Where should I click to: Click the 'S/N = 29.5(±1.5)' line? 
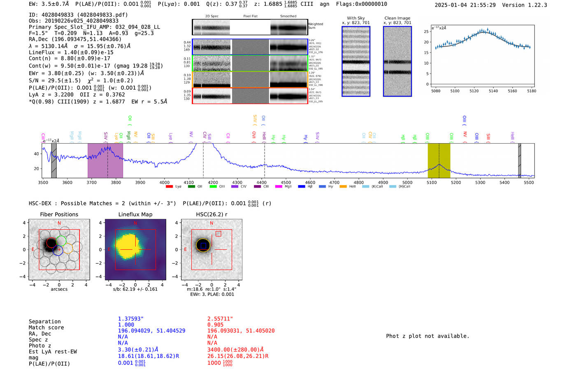pos(55,81)
